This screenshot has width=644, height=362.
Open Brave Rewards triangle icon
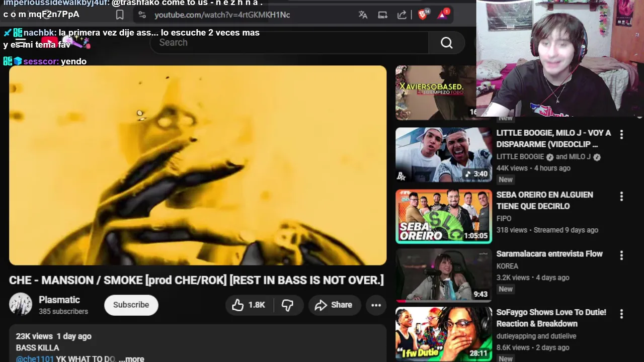click(x=443, y=14)
